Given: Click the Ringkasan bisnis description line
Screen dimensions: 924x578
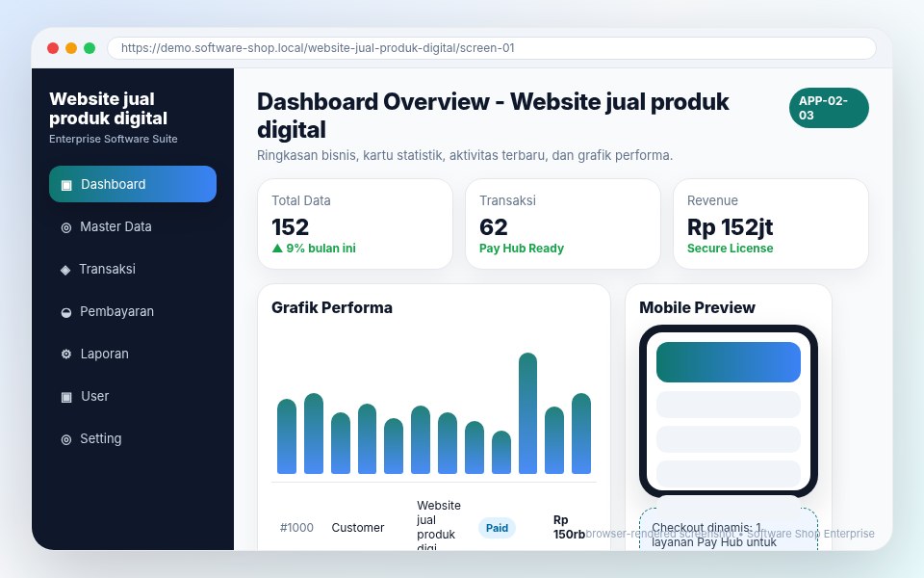Looking at the screenshot, I should (465, 156).
